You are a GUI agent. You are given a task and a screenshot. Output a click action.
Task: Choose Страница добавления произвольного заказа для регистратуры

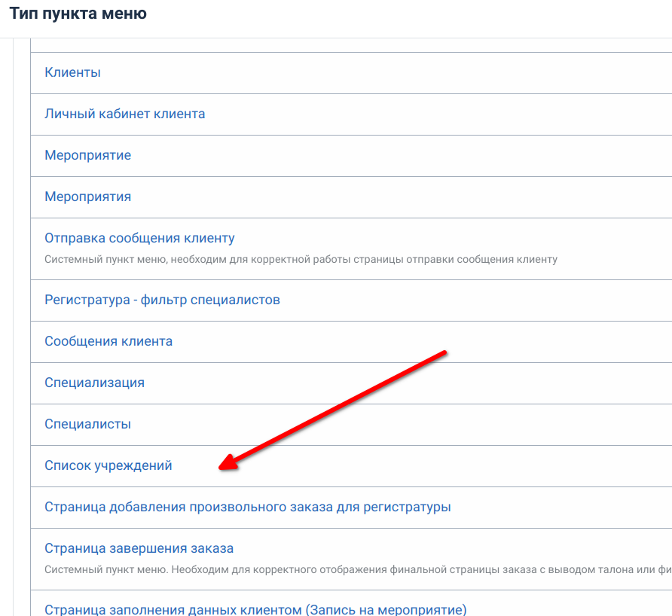click(247, 508)
